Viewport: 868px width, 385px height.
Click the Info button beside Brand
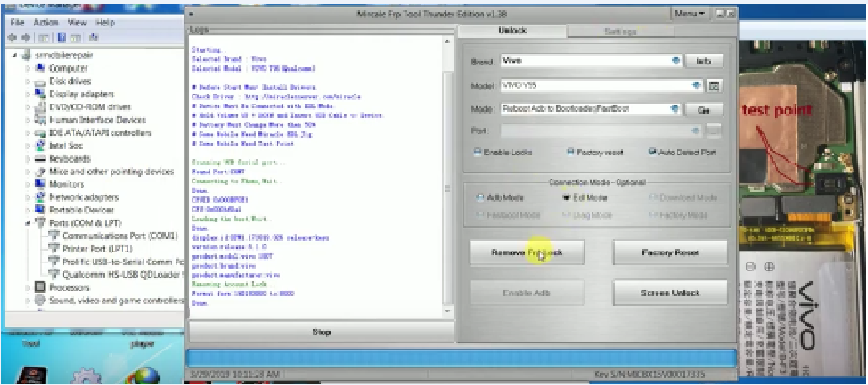pos(704,62)
